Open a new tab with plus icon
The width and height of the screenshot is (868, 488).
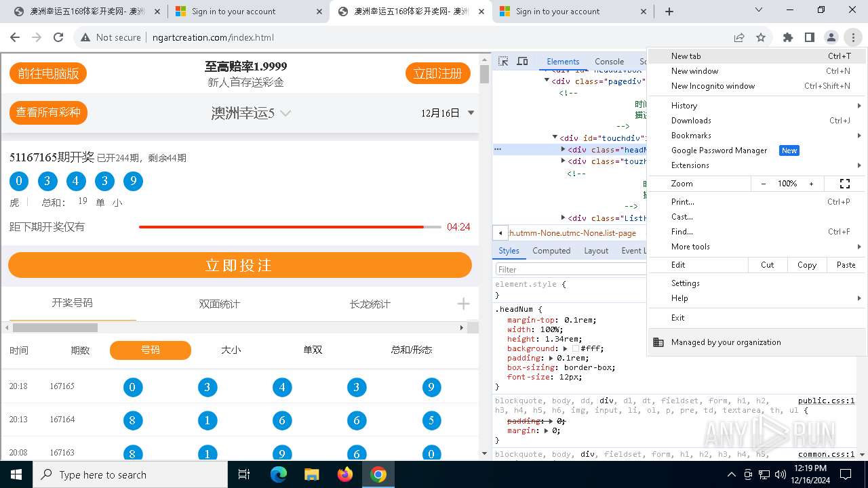[x=669, y=12]
